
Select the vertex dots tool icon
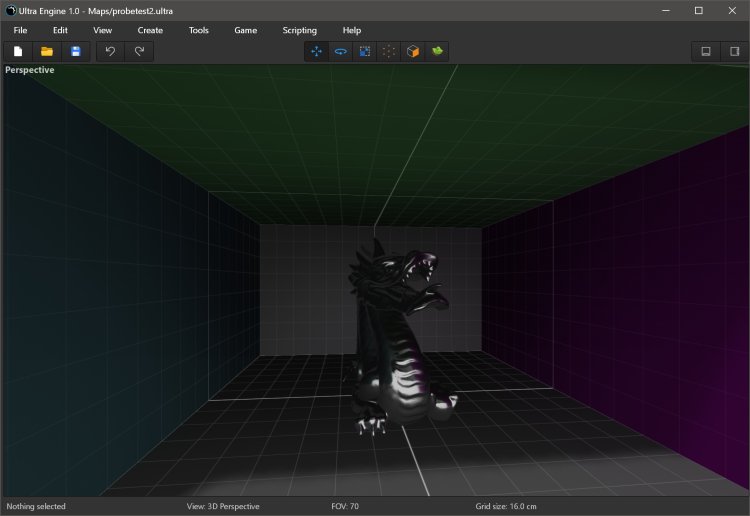[x=389, y=51]
